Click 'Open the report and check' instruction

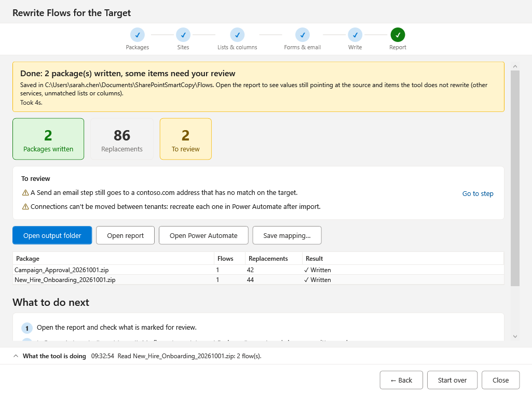[x=117, y=328]
